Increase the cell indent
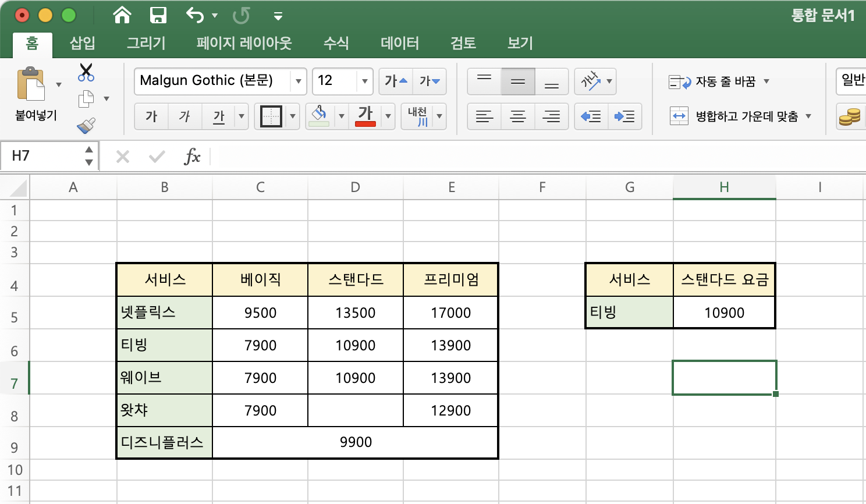 (625, 116)
